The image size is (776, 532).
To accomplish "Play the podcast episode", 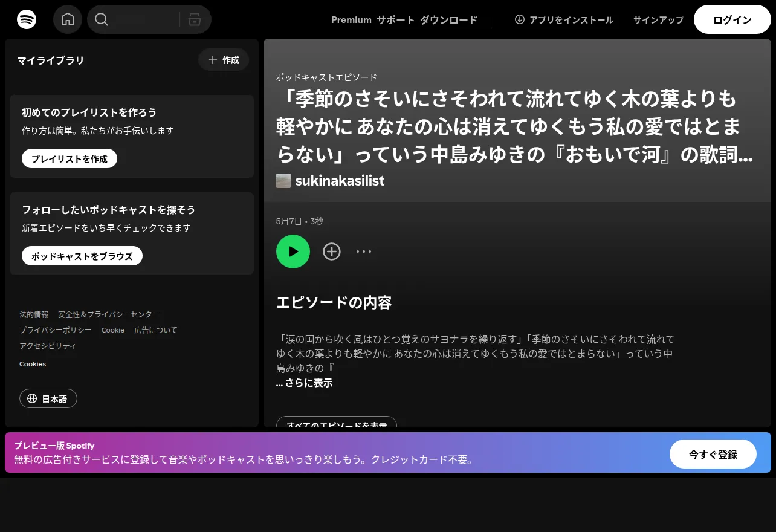I will (293, 251).
